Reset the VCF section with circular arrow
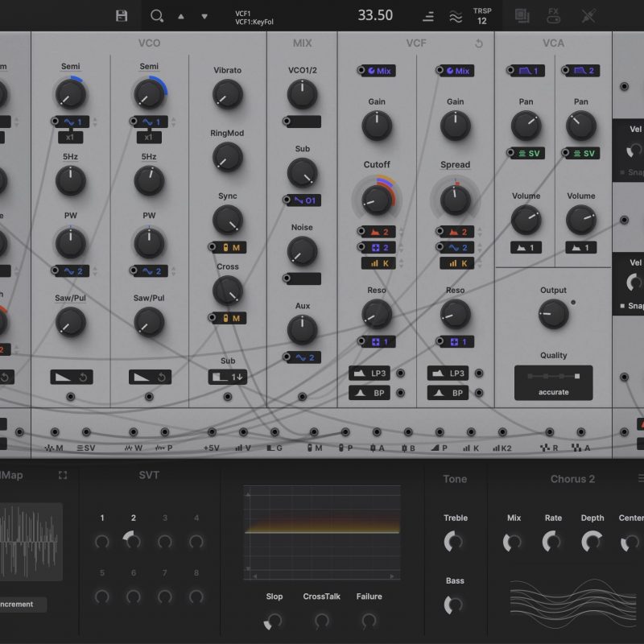This screenshot has width=644, height=644. (479, 43)
